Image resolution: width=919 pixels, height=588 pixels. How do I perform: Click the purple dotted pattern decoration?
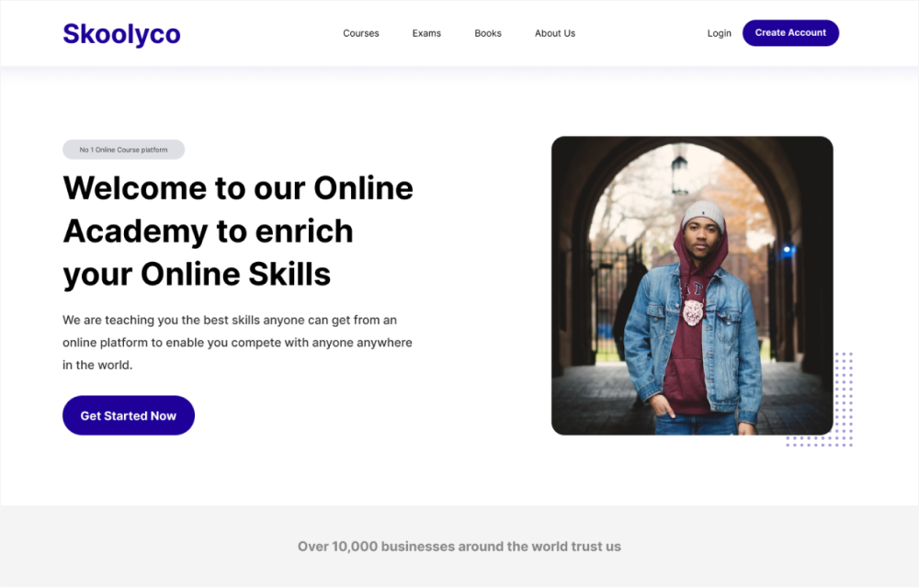coord(833,410)
